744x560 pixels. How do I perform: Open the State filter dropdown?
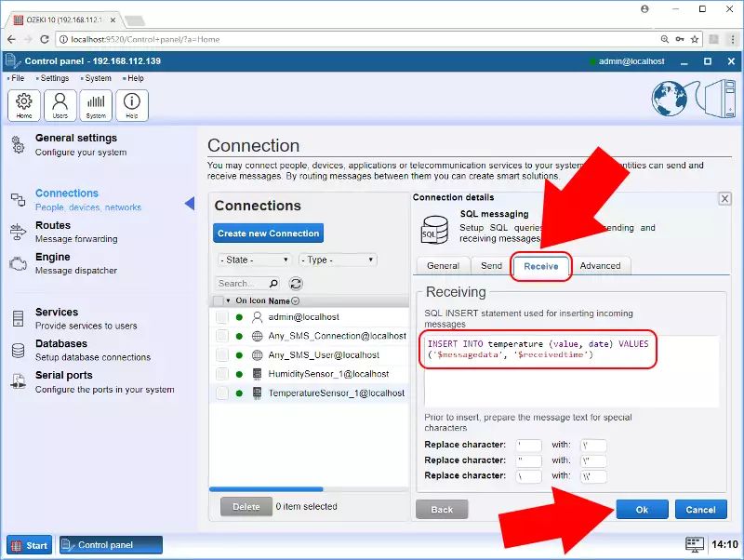(254, 260)
